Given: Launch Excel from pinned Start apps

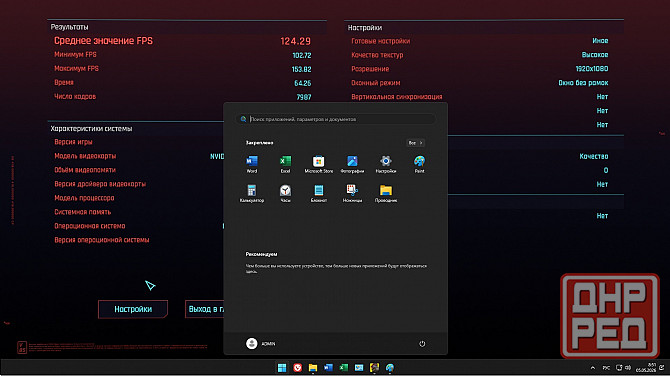Looking at the screenshot, I should pos(285,164).
